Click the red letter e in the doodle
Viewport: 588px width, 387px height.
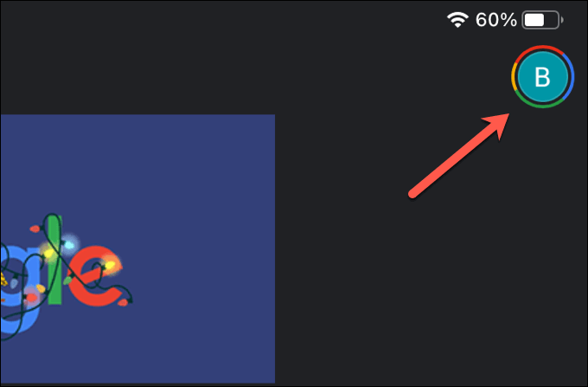click(x=94, y=276)
